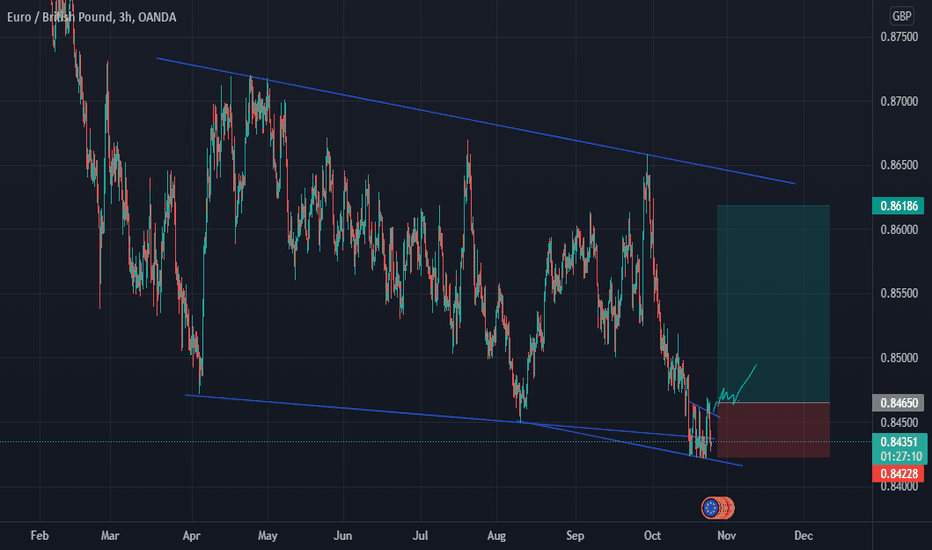The image size is (932, 550).
Task: Click the current price label 0.84351
Action: [x=899, y=442]
